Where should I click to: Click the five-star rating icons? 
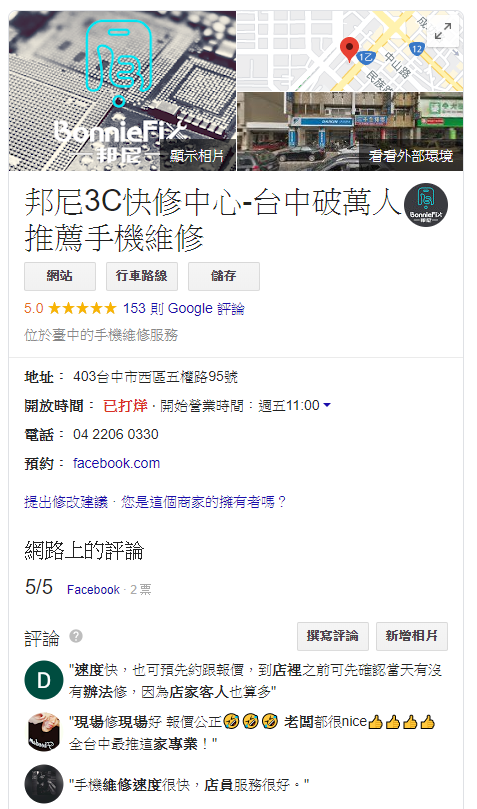click(83, 309)
